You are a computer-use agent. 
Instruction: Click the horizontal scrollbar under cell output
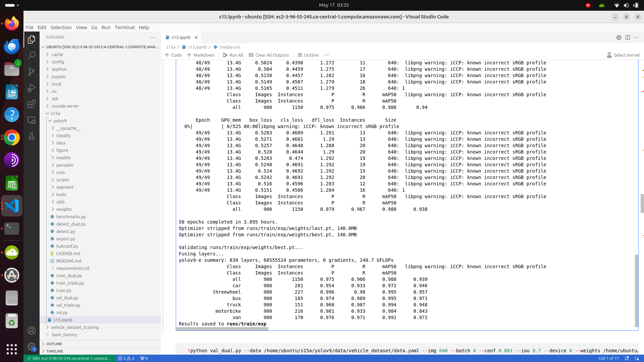pyautogui.click(x=222, y=329)
